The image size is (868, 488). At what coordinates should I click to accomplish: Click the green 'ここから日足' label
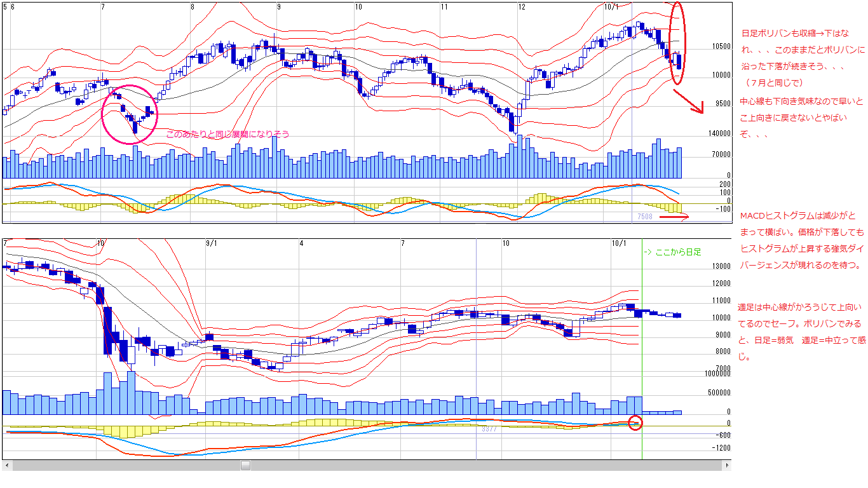tap(673, 252)
